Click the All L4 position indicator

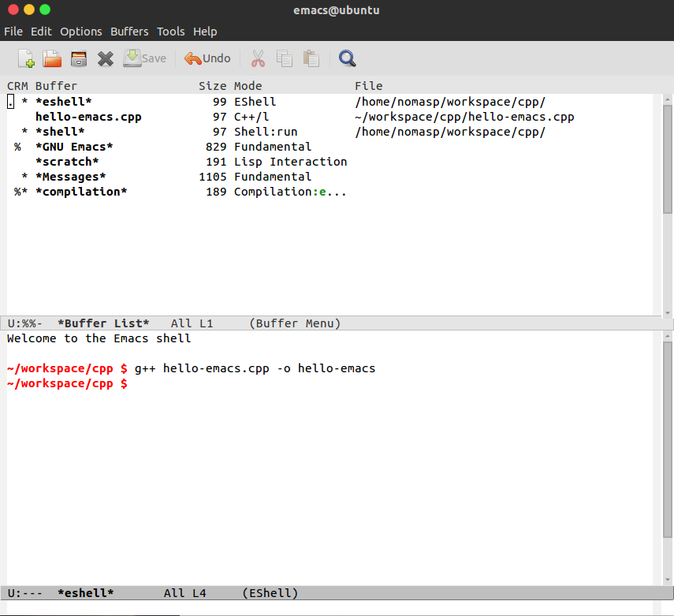click(184, 593)
